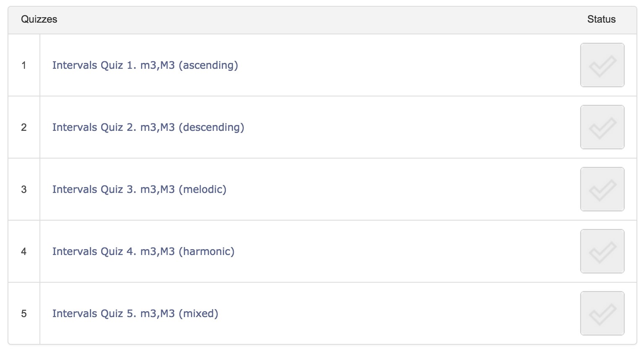Image resolution: width=644 pixels, height=354 pixels.
Task: Select row number 4 cell
Action: click(x=24, y=251)
